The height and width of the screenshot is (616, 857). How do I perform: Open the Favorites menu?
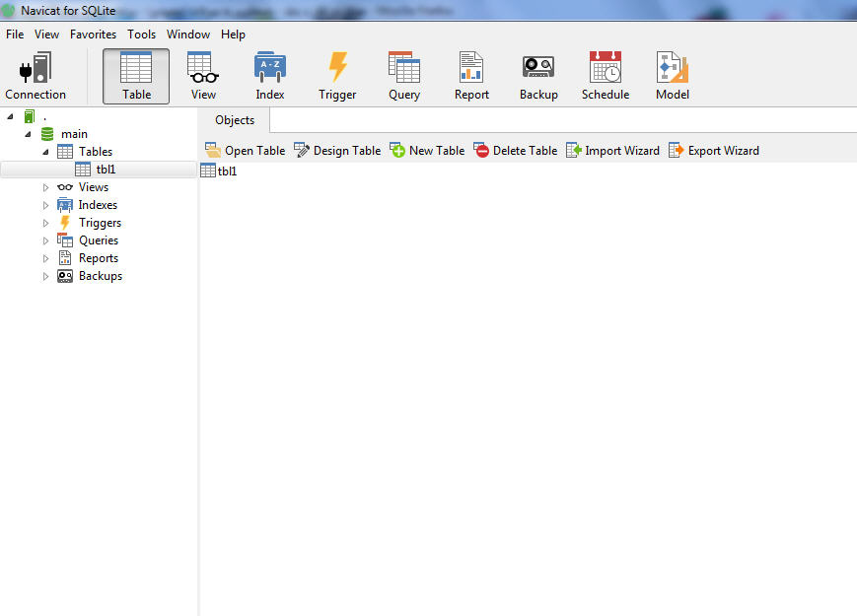click(x=93, y=34)
